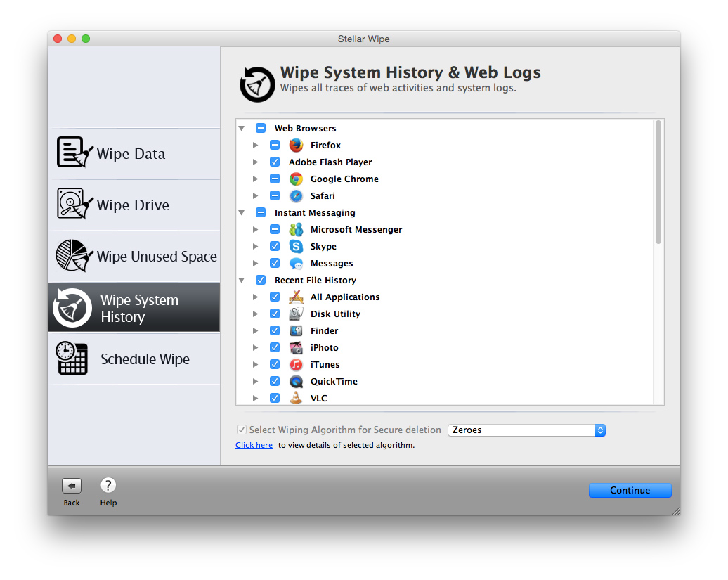
Task: Uncheck the Recent File History checkbox
Action: (261, 280)
